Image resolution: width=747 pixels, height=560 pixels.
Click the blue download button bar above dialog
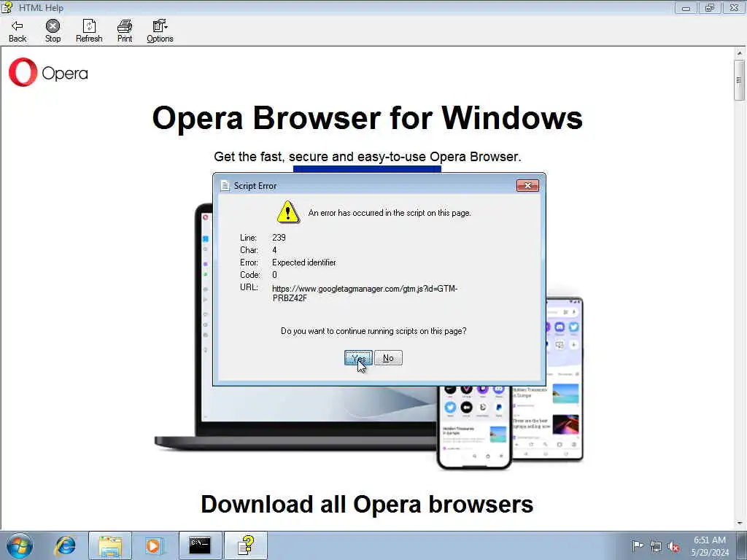(x=367, y=168)
